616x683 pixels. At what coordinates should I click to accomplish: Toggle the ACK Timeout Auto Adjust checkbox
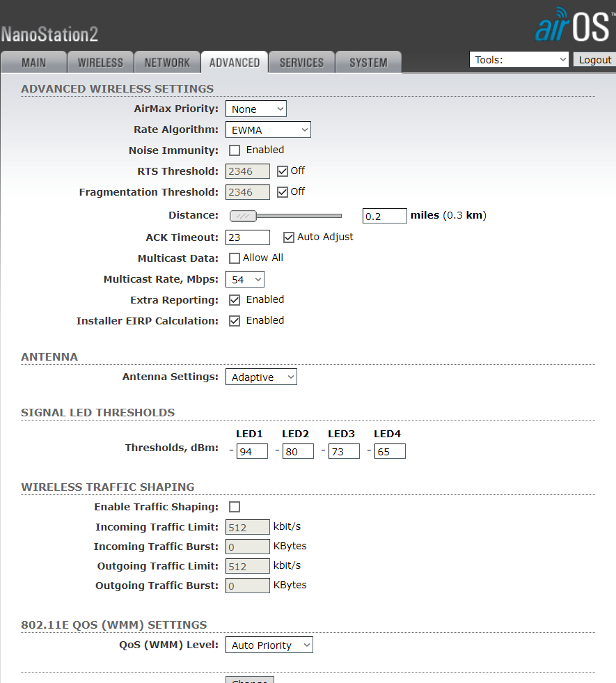(x=289, y=237)
